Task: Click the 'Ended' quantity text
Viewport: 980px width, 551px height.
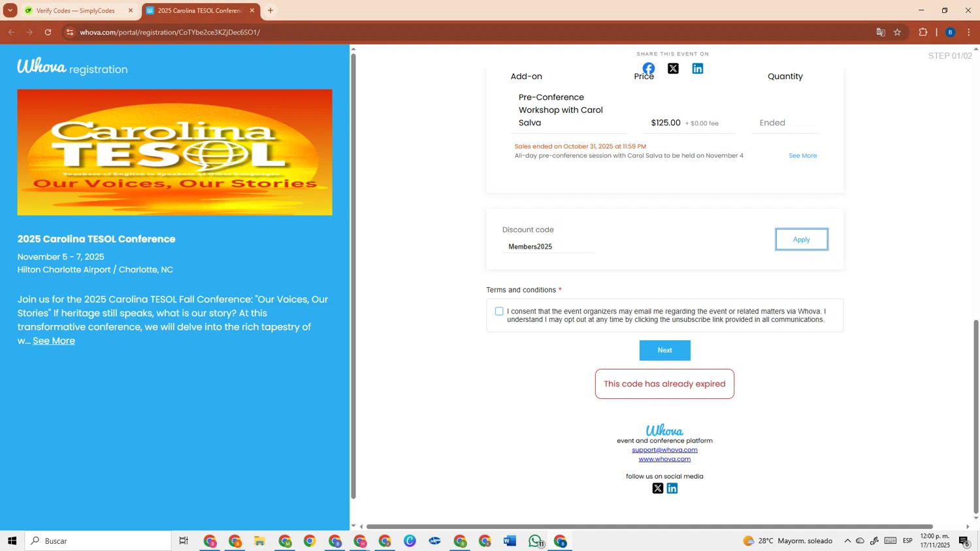Action: point(772,123)
